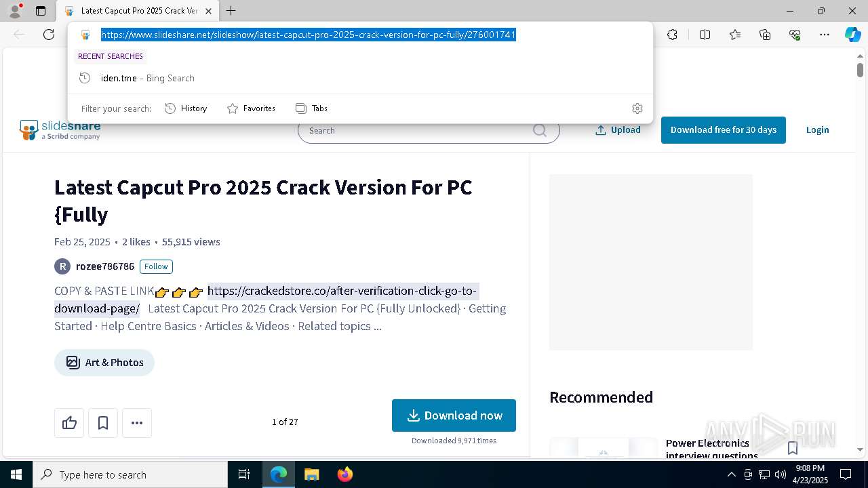
Task: Open Firefox from the taskbar
Action: tap(344, 474)
